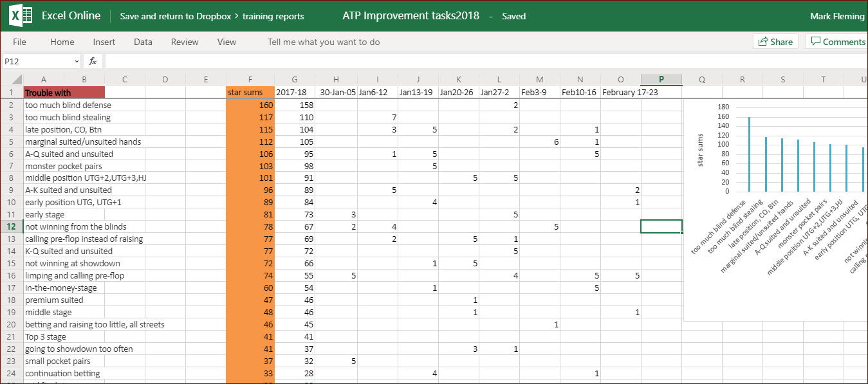Click the continuation betting cell
The width and height of the screenshot is (868, 384).
[x=62, y=373]
